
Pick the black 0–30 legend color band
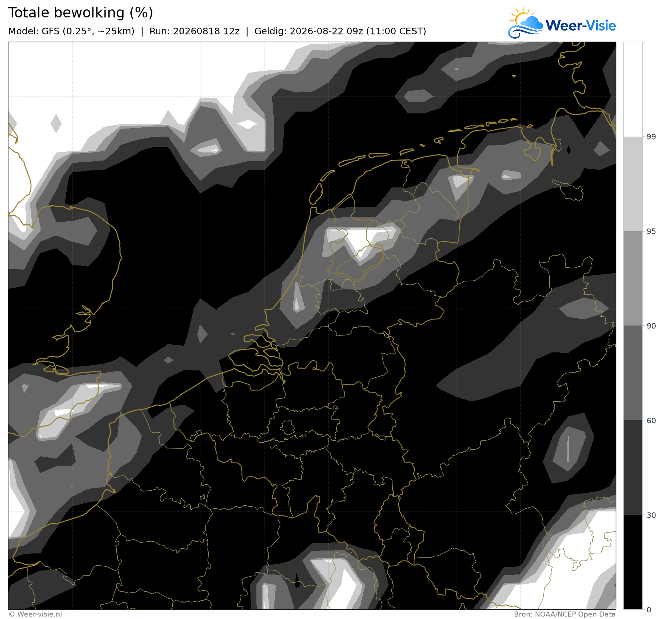click(x=633, y=562)
